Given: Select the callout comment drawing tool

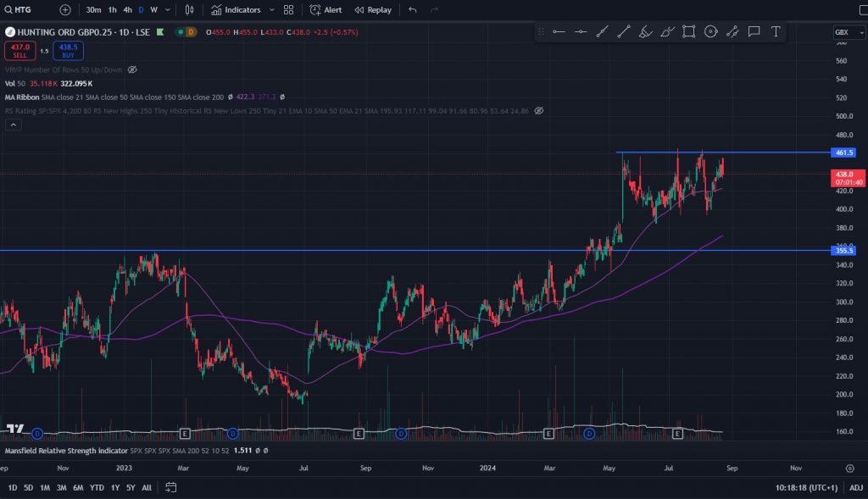Looking at the screenshot, I should (754, 31).
